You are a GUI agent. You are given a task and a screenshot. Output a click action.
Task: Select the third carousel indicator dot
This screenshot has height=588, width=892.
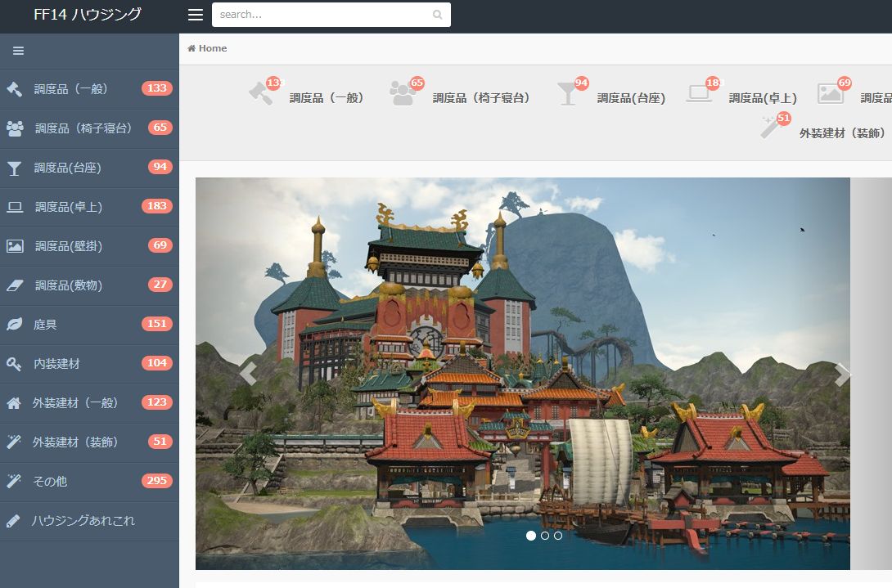[558, 536]
